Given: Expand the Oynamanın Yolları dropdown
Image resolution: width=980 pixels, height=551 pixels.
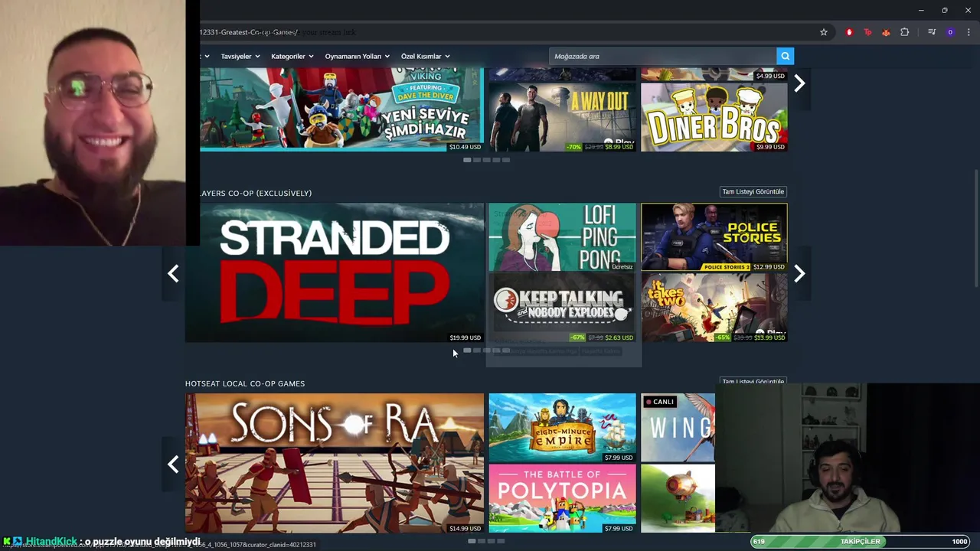Looking at the screenshot, I should coord(357,56).
